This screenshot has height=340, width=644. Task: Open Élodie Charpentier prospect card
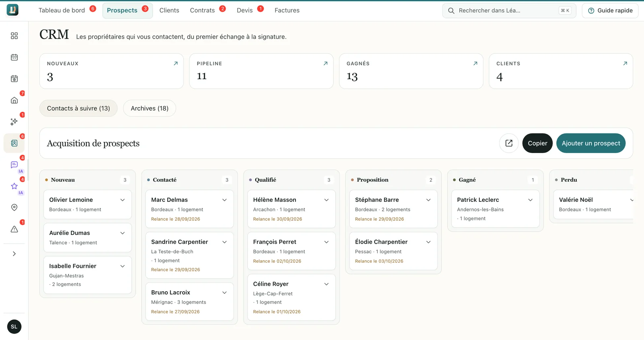point(393,251)
